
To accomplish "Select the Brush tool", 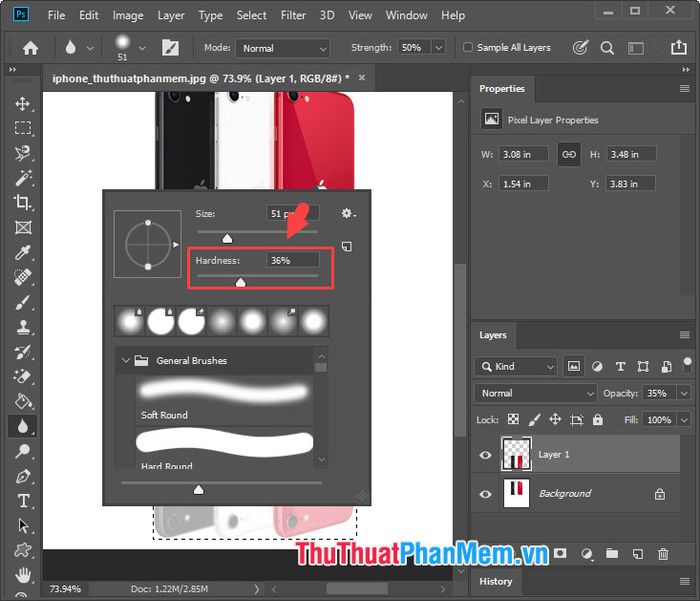I will pyautogui.click(x=22, y=302).
